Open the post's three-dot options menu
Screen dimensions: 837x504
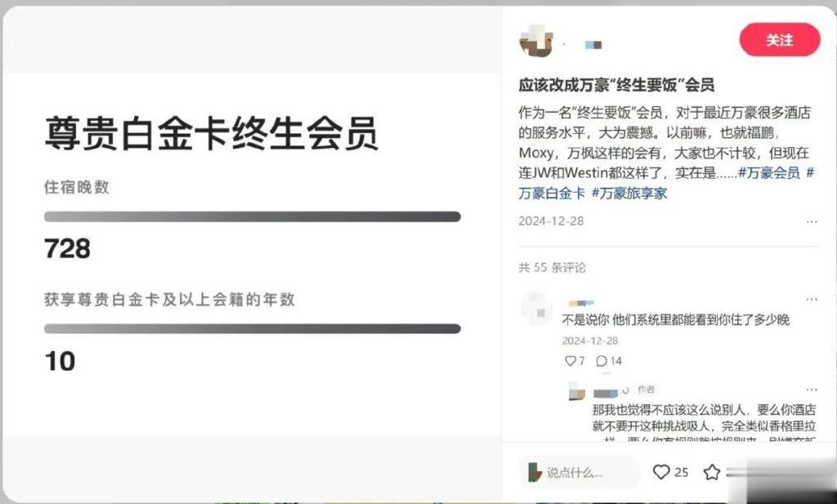(x=812, y=221)
